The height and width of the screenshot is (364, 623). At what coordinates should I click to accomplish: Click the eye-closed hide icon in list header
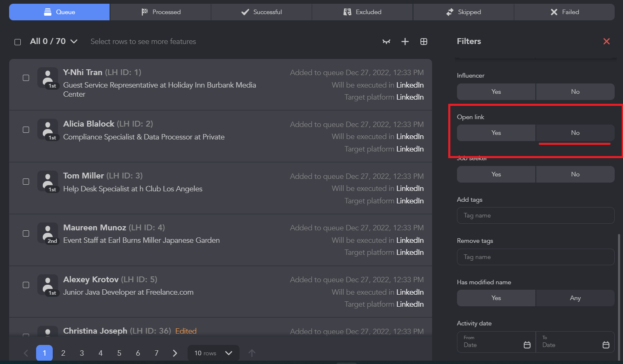click(x=386, y=42)
